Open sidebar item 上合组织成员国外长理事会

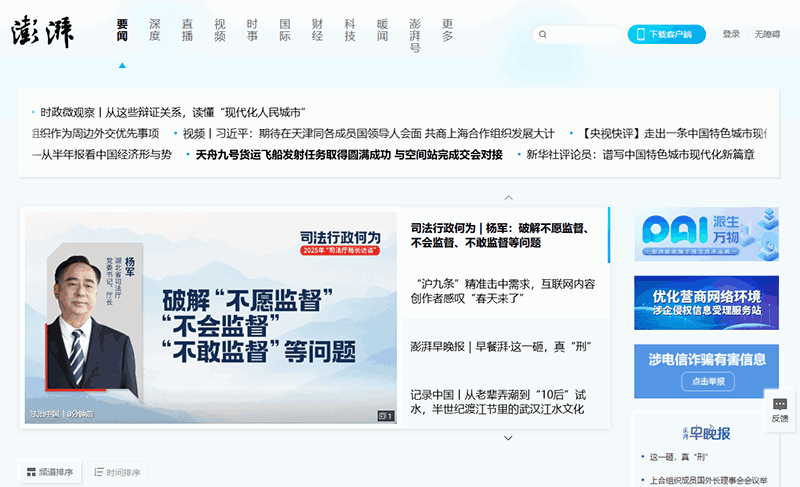point(708,480)
